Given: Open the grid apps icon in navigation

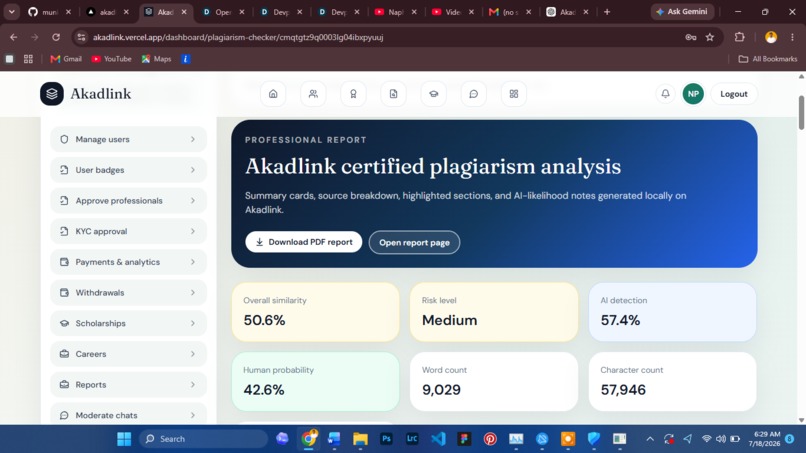Looking at the screenshot, I should click(x=514, y=94).
